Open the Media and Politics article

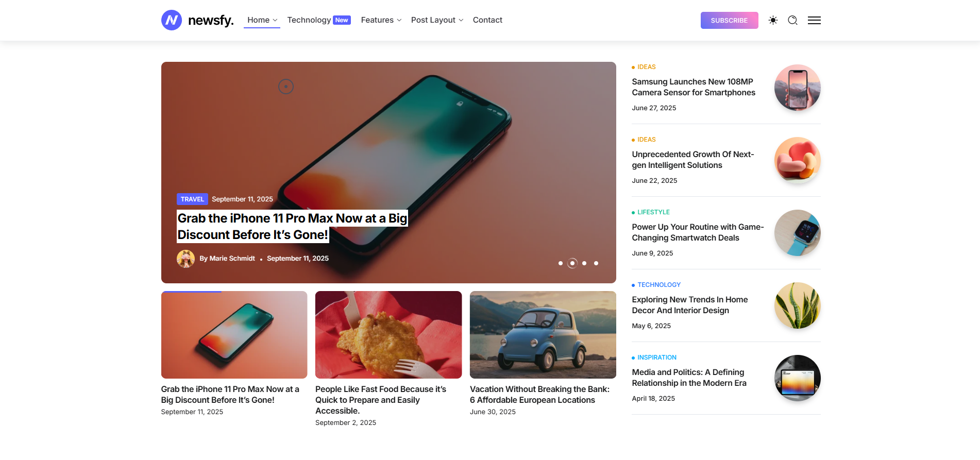click(x=689, y=378)
